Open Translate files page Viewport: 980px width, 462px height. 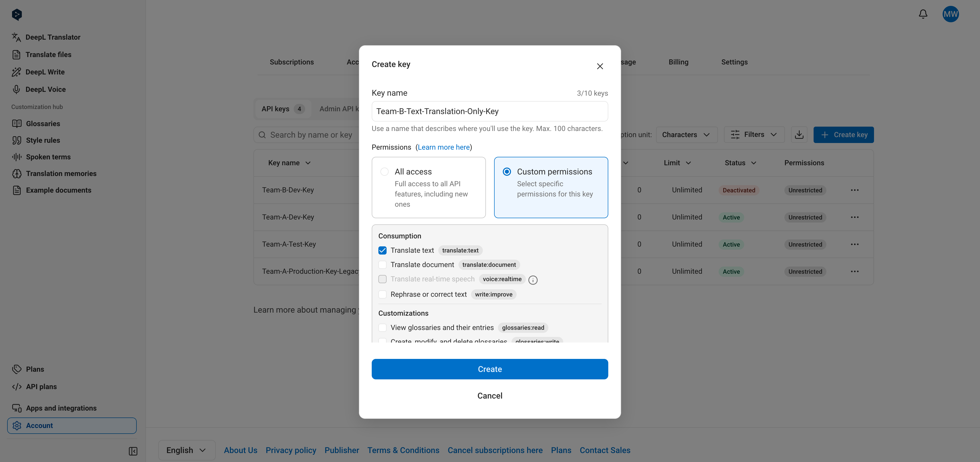pyautogui.click(x=41, y=54)
